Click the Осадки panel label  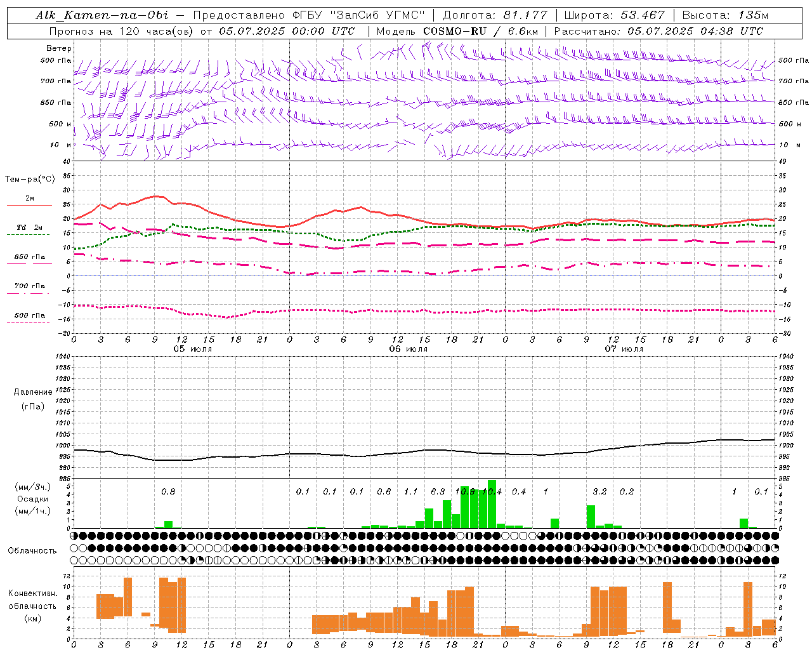[x=33, y=499]
